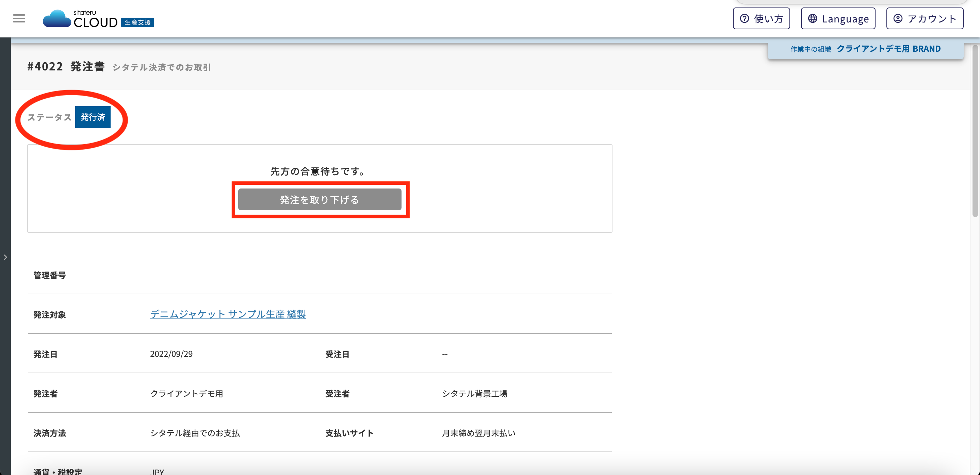Open デニムジャケット サンプル生産 縫製 link

pos(228,314)
